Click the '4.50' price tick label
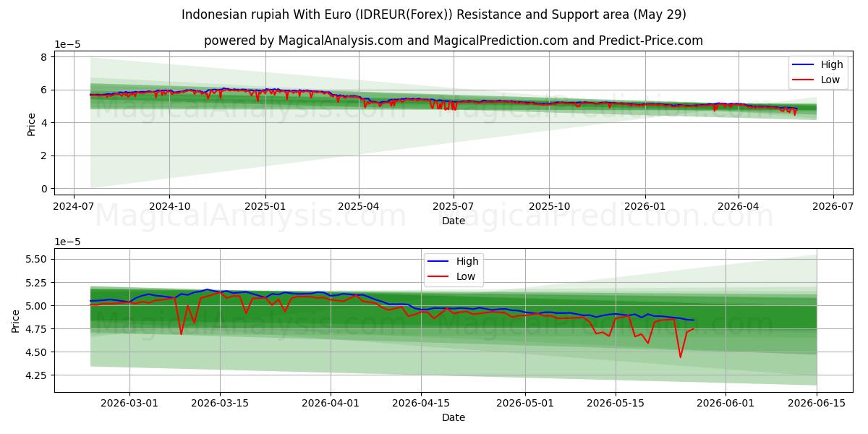 pyautogui.click(x=37, y=352)
